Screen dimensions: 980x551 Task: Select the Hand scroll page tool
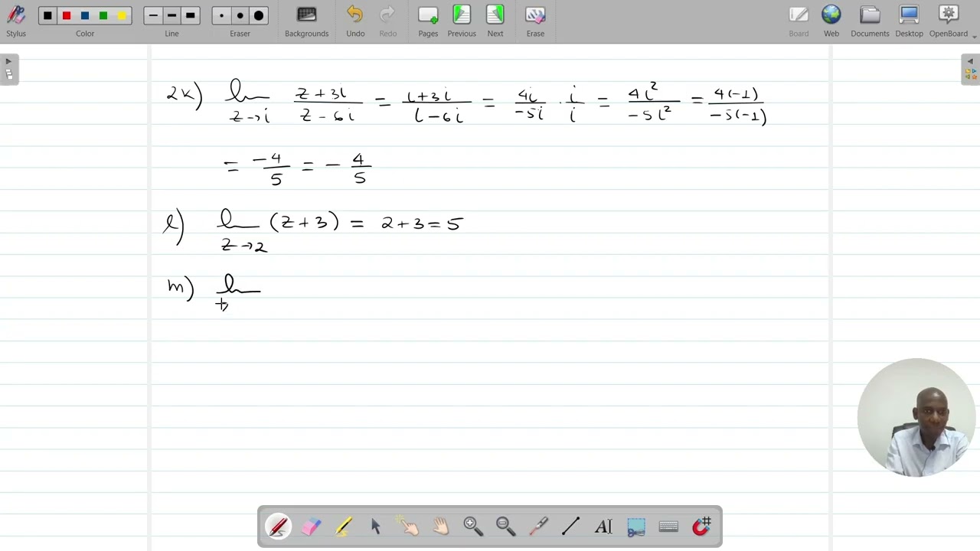440,527
